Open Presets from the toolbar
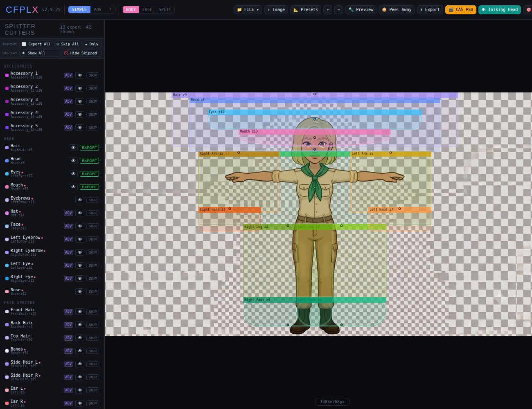This screenshot has width=532, height=409. click(x=306, y=9)
